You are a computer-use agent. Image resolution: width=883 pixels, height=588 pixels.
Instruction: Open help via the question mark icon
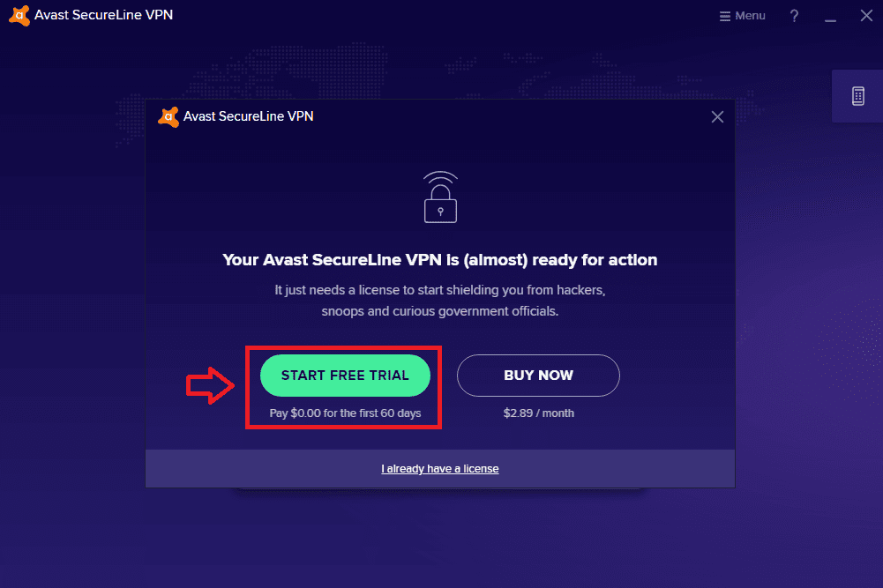(794, 16)
